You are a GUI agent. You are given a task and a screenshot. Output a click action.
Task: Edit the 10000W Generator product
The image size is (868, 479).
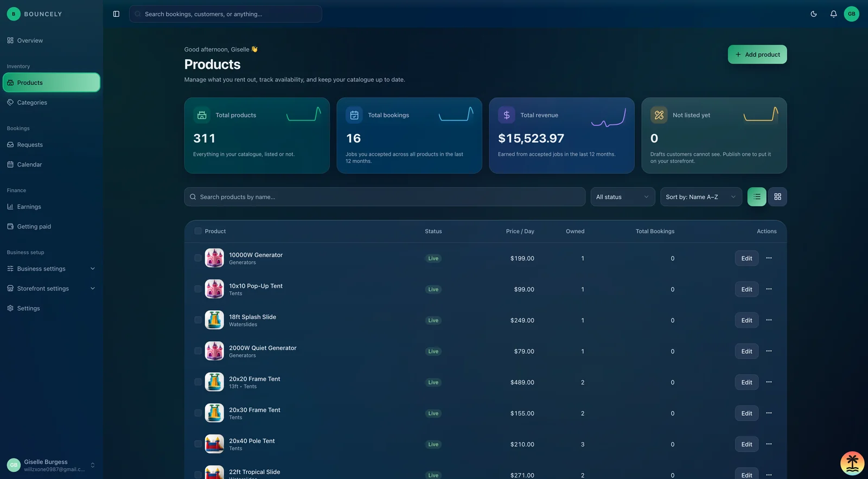tap(746, 258)
